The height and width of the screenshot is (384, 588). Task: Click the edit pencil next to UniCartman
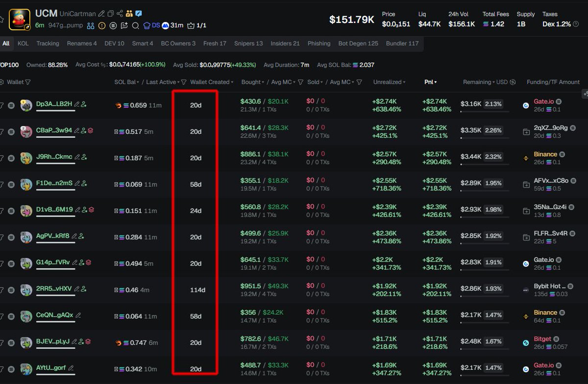(101, 14)
